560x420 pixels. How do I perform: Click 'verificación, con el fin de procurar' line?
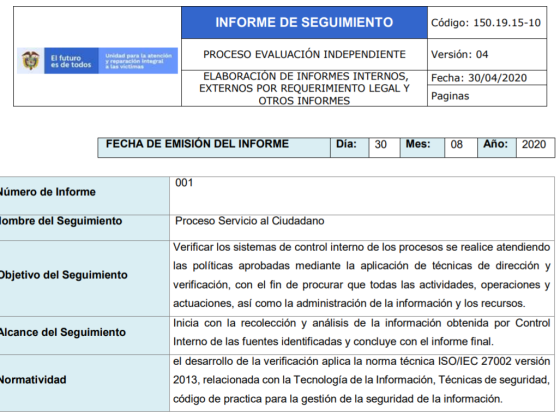pos(361,285)
